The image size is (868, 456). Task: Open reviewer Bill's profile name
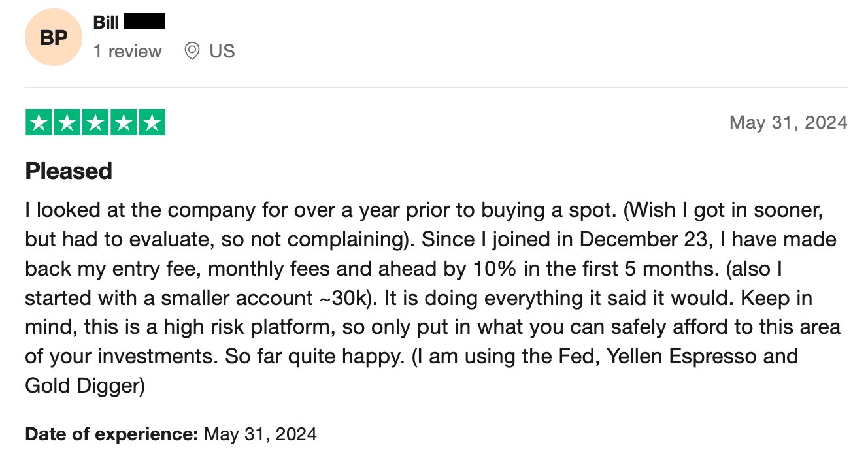(x=106, y=22)
